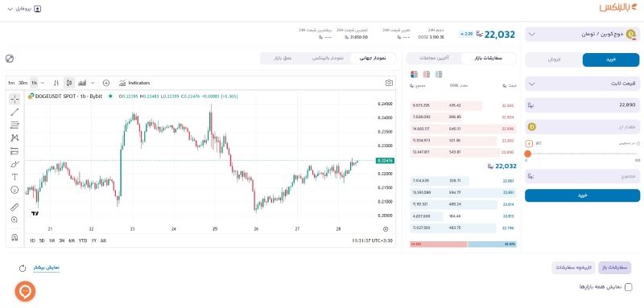Open the order history tab
The height and width of the screenshot is (308, 644).
pos(574,268)
